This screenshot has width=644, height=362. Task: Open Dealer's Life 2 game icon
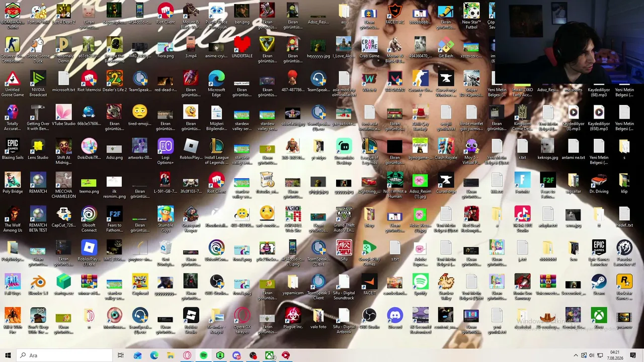click(x=115, y=81)
